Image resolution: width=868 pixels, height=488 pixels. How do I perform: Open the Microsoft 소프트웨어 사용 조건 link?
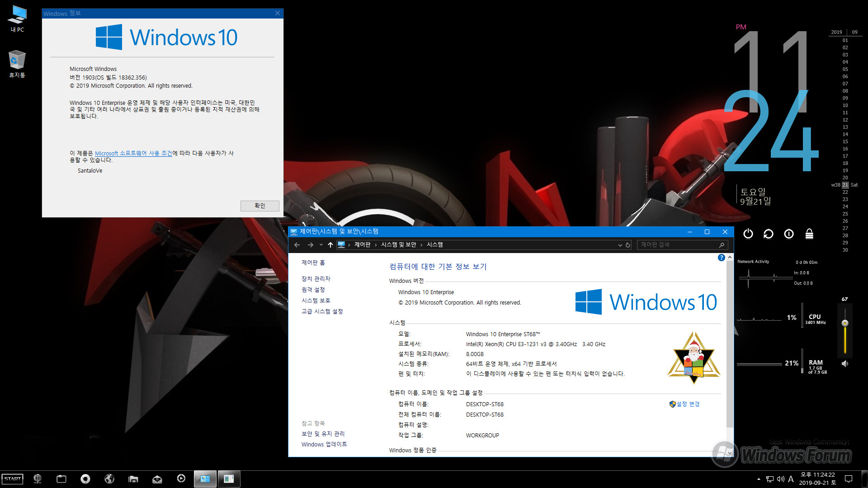[x=133, y=153]
